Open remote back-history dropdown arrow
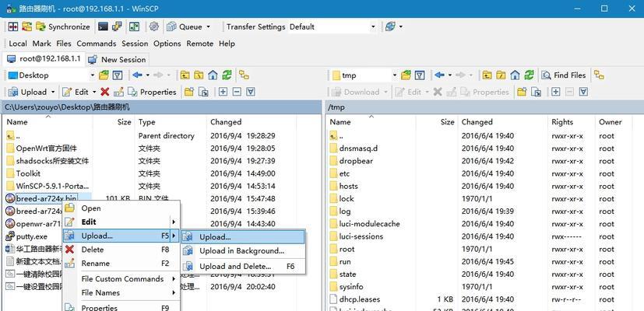This screenshot has width=644, height=311. [450, 75]
